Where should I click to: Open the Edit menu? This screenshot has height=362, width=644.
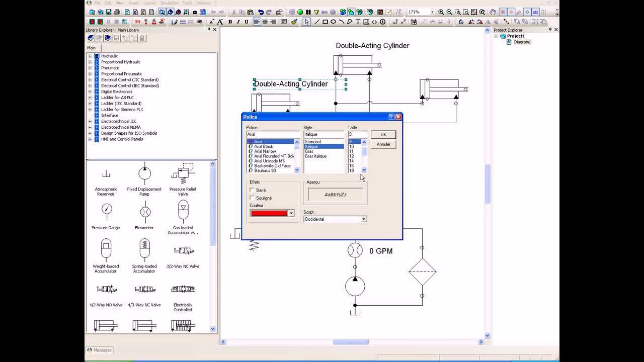109,3
